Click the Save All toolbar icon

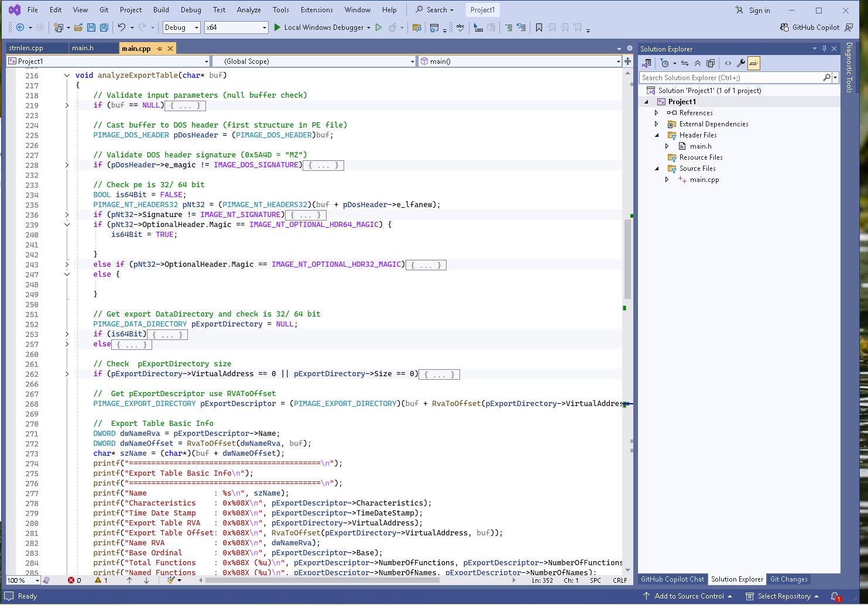pyautogui.click(x=104, y=27)
